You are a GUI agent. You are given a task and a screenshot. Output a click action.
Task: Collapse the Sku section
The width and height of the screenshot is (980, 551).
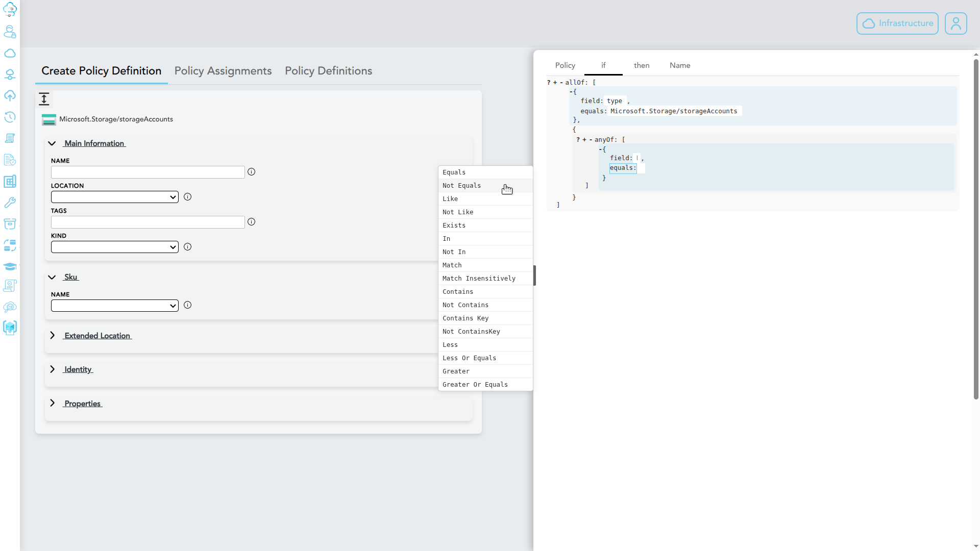[x=52, y=277]
